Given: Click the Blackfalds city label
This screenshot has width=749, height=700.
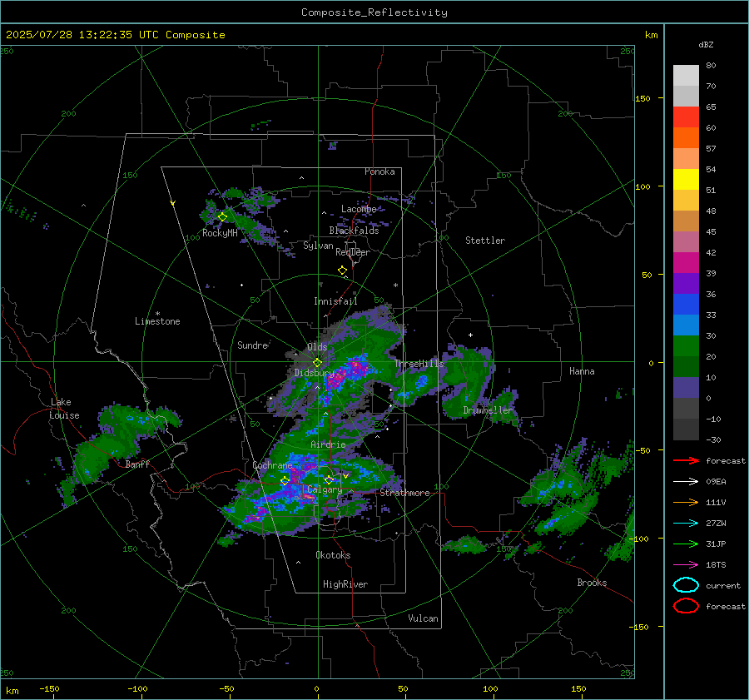Looking at the screenshot, I should 354,231.
